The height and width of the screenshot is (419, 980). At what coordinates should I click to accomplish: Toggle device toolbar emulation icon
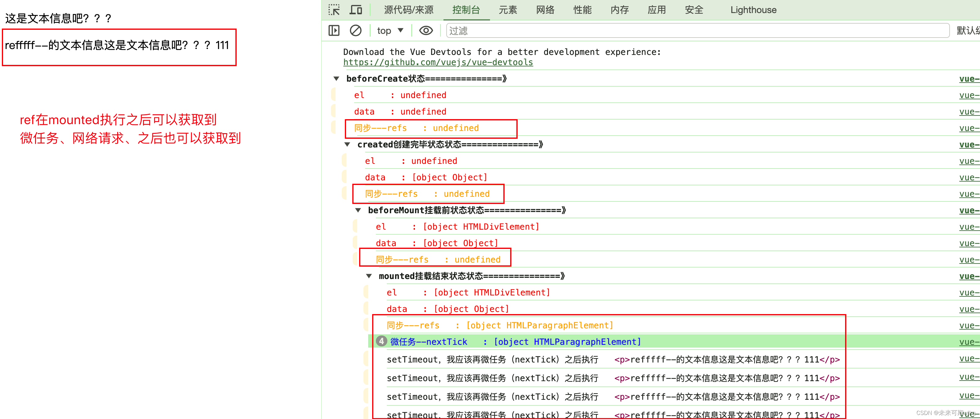(x=356, y=10)
